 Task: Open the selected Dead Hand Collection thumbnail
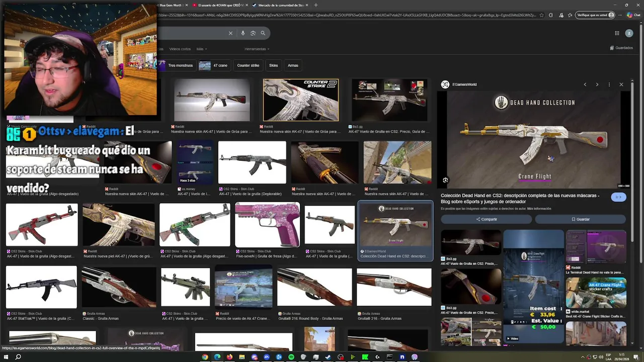tap(395, 225)
